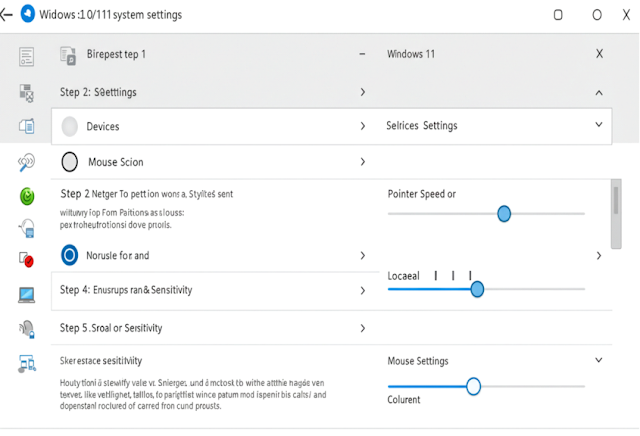Open the magnifier search sidebar icon
The width and height of the screenshot is (640, 436).
coord(27,162)
